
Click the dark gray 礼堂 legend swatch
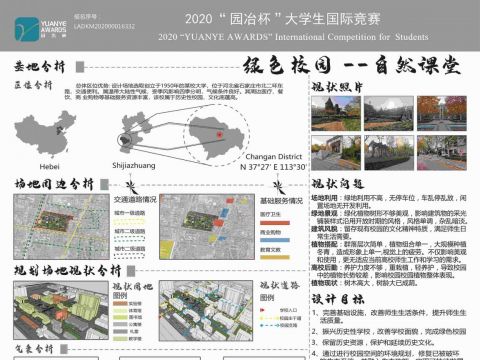120,331
